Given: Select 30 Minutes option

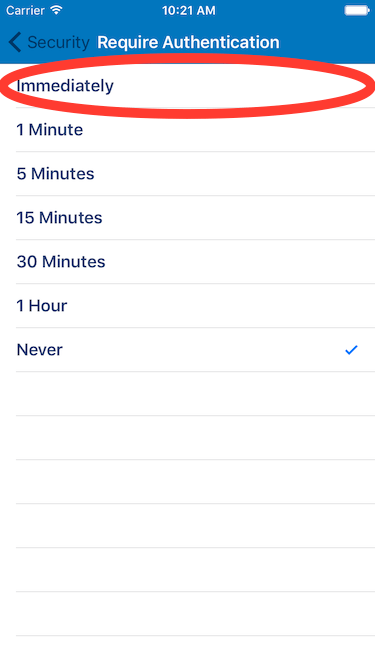Looking at the screenshot, I should [x=188, y=262].
